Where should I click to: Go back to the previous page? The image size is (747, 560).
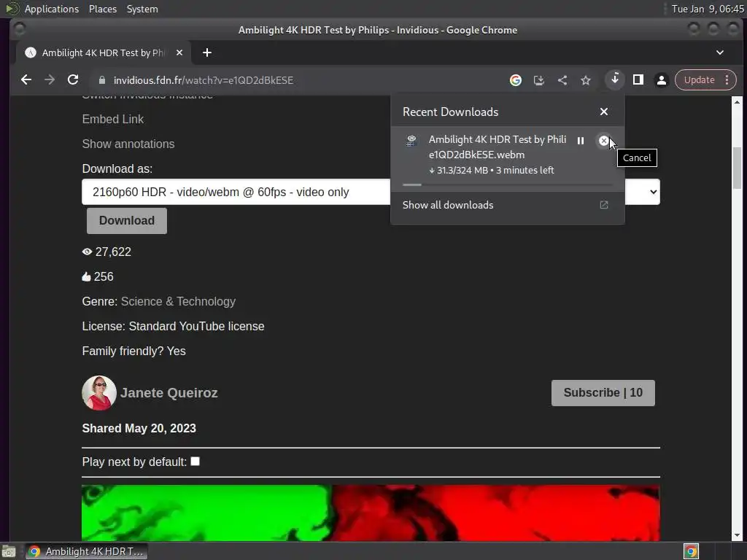pyautogui.click(x=26, y=80)
